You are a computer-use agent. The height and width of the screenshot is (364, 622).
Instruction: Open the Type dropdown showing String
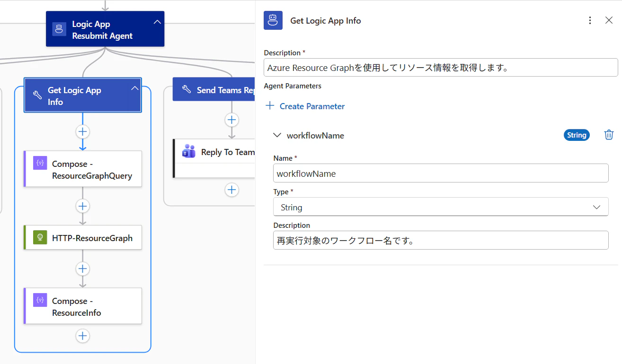[x=441, y=207]
